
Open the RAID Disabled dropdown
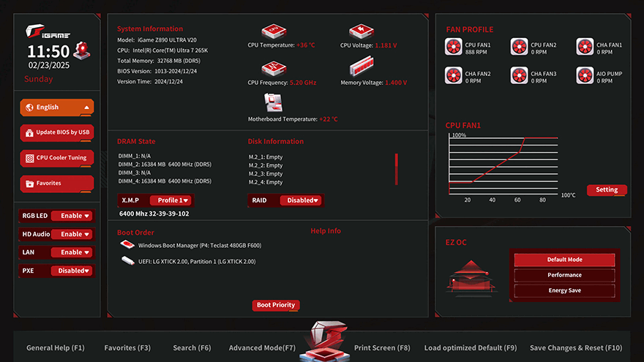[302, 200]
